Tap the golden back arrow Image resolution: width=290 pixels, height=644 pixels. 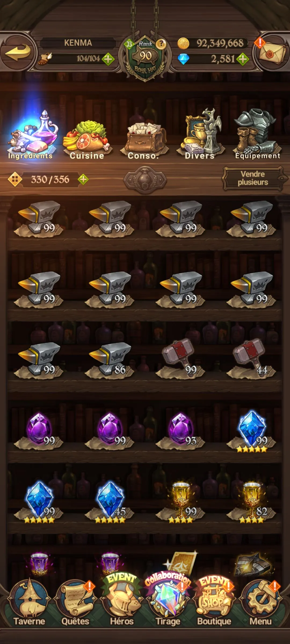(x=18, y=52)
